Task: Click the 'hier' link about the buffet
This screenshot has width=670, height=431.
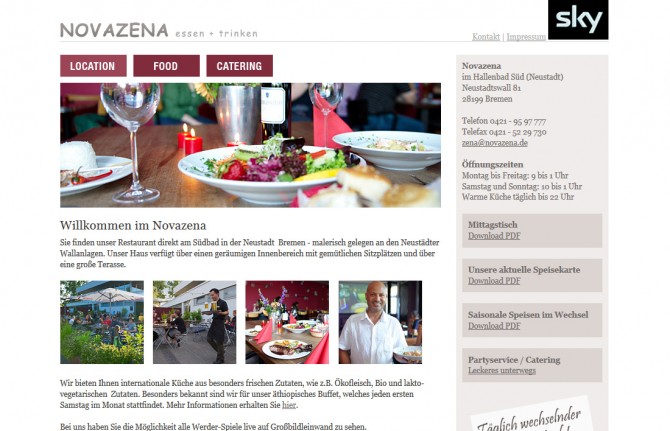Action: coord(289,405)
